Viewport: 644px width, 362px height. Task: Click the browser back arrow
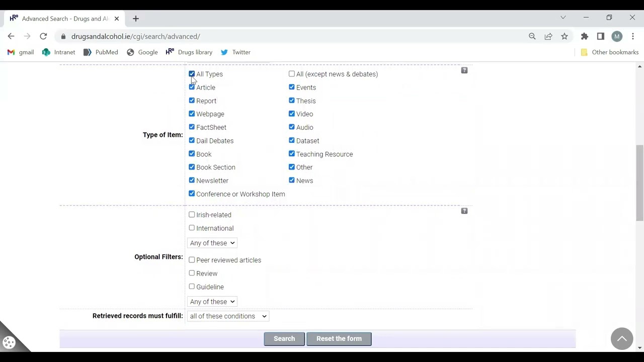[11, 36]
